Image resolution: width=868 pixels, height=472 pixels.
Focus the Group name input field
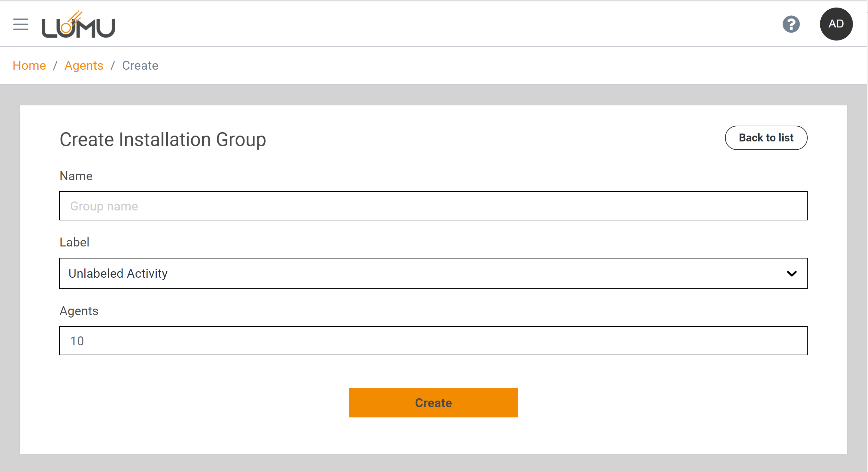pos(433,206)
